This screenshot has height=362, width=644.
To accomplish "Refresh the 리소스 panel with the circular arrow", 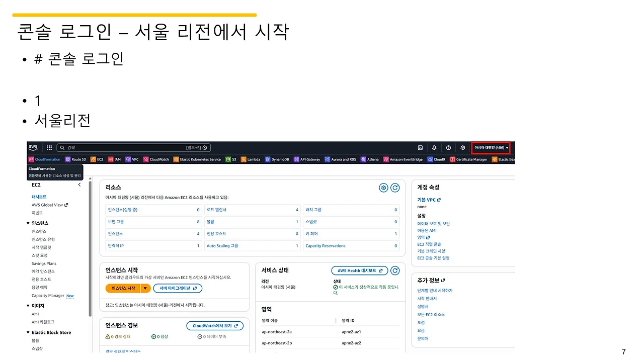I will [x=395, y=188].
